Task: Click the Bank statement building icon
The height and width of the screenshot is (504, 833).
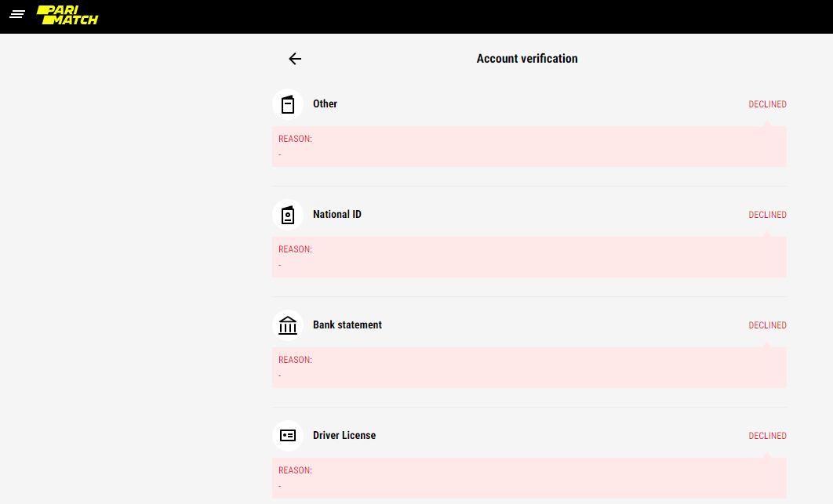Action: pos(288,325)
